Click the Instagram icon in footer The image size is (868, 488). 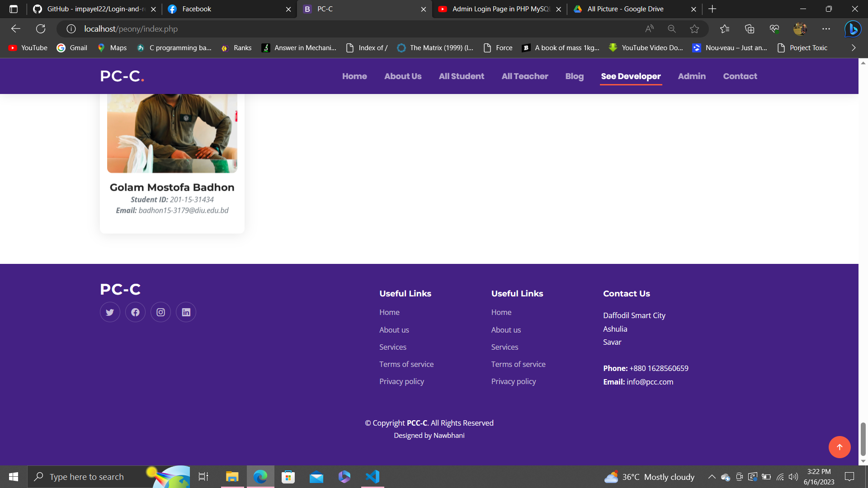pyautogui.click(x=160, y=312)
